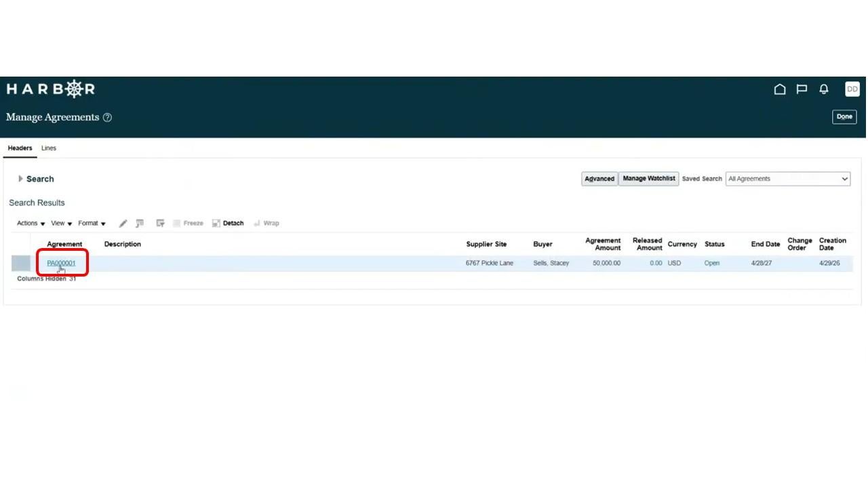The width and height of the screenshot is (868, 488).
Task: Open the Format menu
Action: click(92, 223)
